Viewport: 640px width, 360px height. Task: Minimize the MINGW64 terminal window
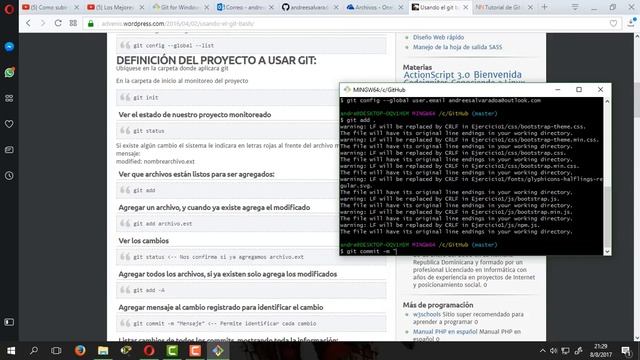[x=558, y=89]
